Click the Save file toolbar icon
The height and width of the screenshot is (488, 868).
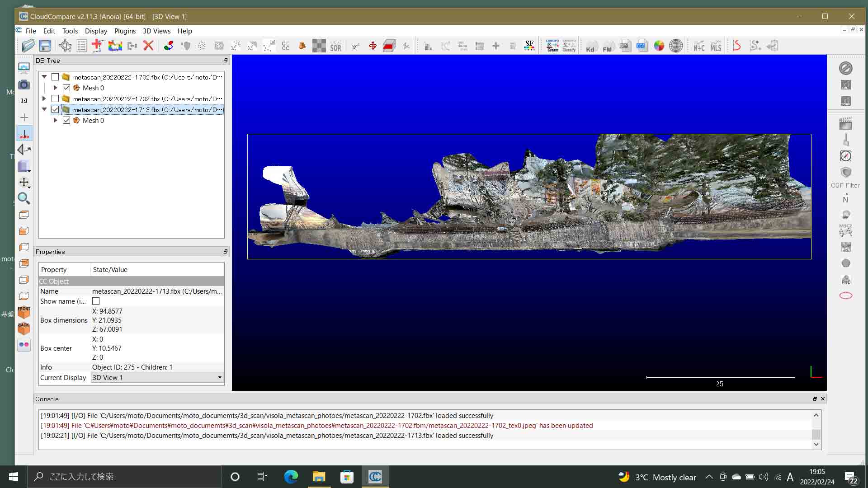pyautogui.click(x=45, y=46)
